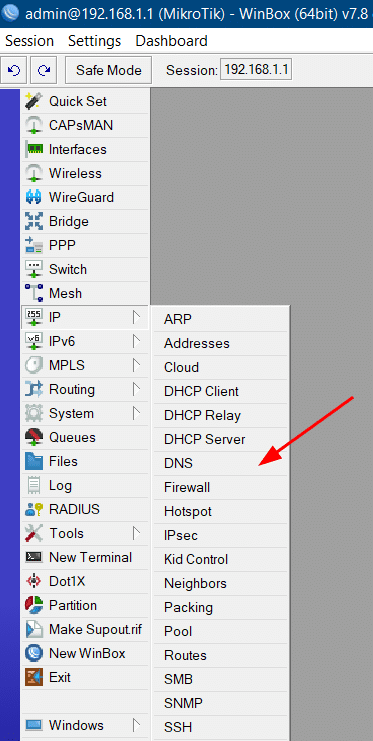Click the RADIUS user key icon
The height and width of the screenshot is (741, 373).
point(34,509)
